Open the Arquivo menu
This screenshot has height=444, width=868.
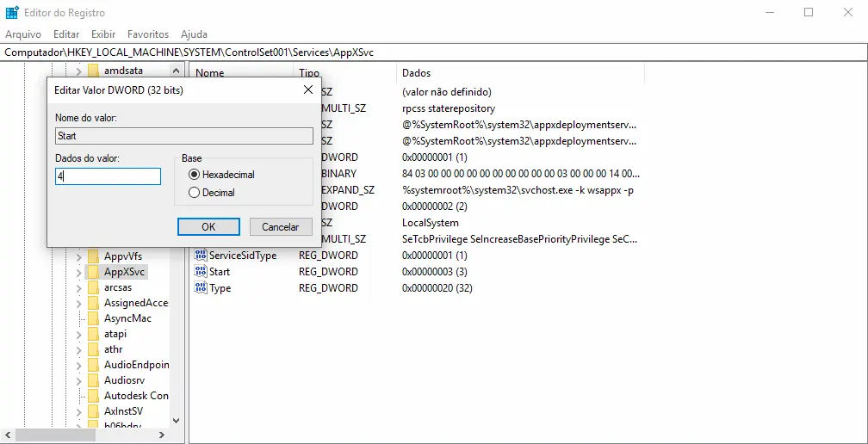(23, 34)
